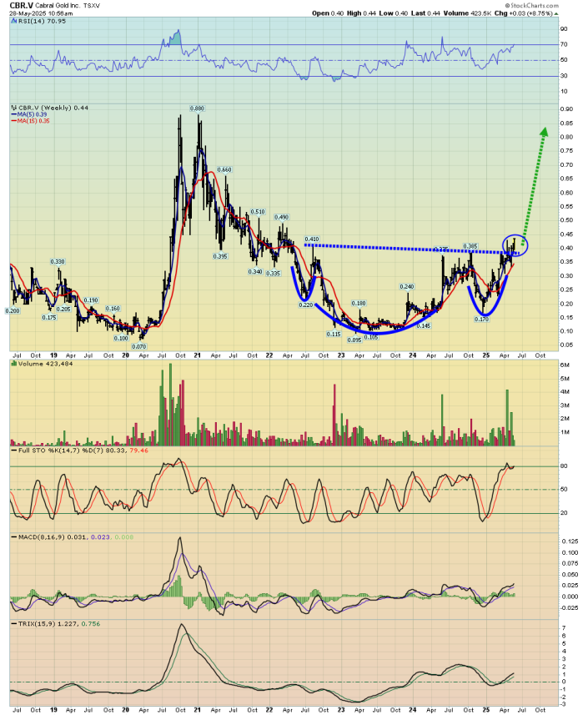The image size is (588, 715).
Task: Click the 0.175 price label
Action: pos(49,317)
